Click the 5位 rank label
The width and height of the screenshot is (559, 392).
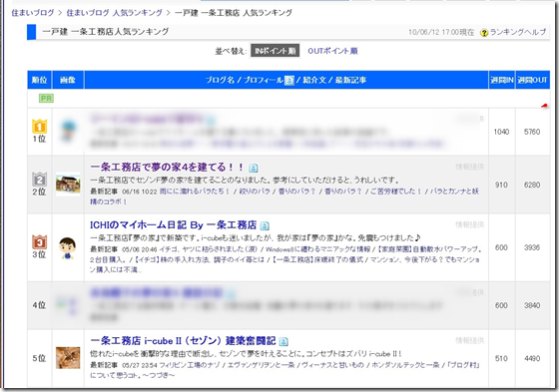[x=39, y=358]
